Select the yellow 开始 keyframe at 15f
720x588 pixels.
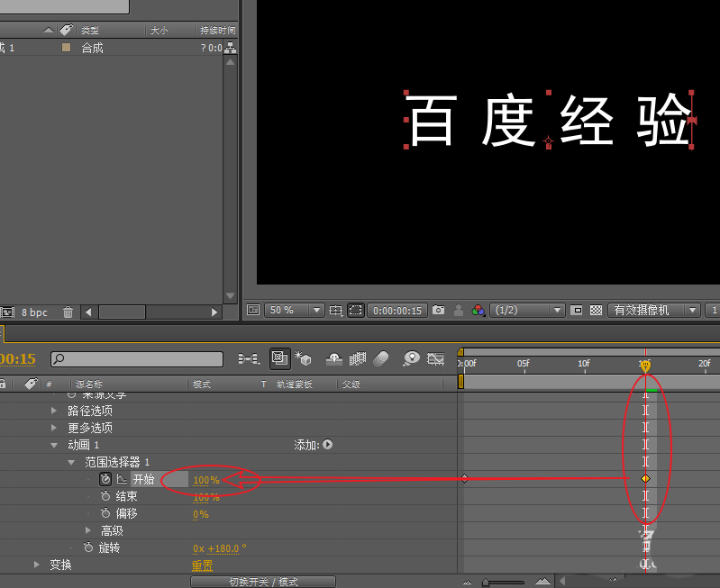coord(645,479)
